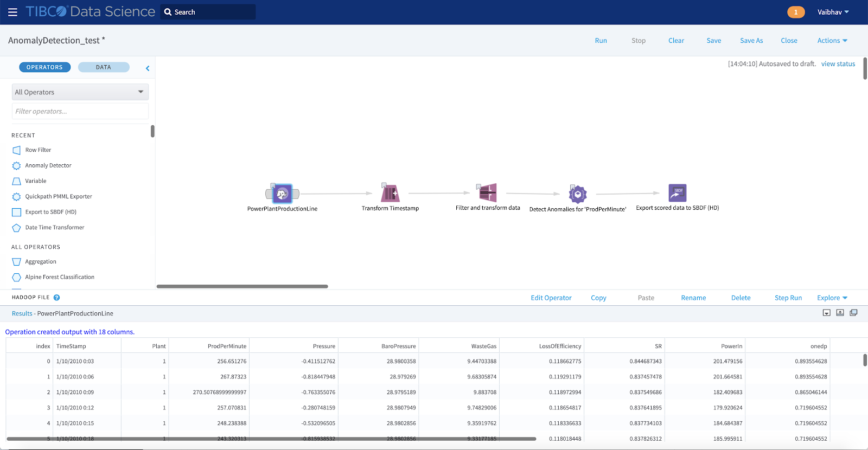Select the Variable operator icon
Screen dimensions: 868x450
point(17,181)
